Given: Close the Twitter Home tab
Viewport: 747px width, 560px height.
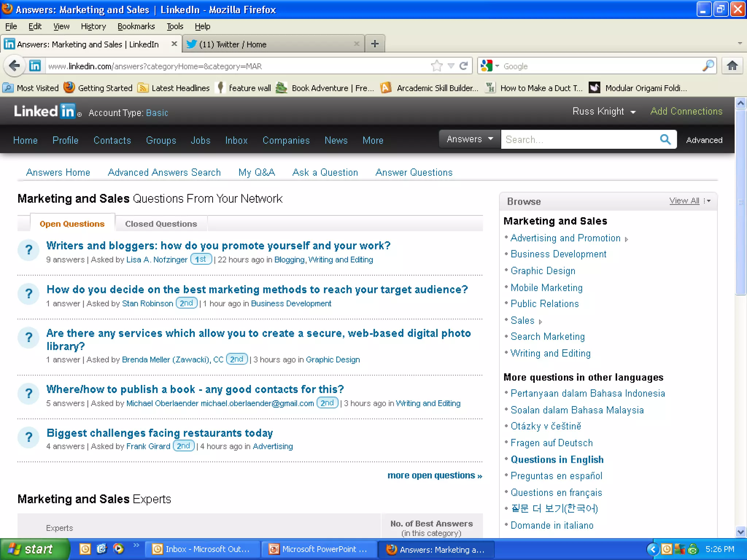Looking at the screenshot, I should tap(356, 44).
